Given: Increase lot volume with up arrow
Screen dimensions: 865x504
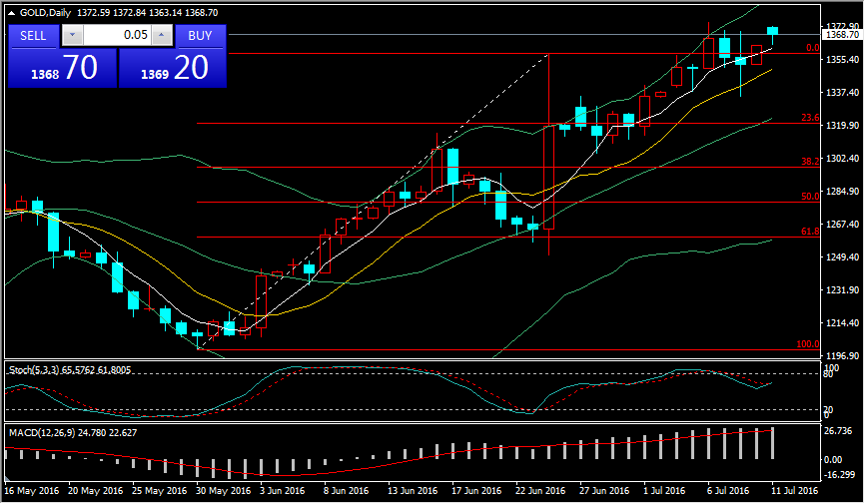Looking at the screenshot, I should pyautogui.click(x=162, y=35).
